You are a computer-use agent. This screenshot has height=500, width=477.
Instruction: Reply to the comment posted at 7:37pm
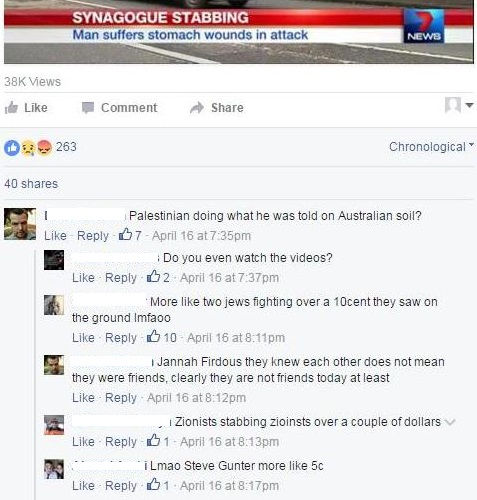click(121, 278)
